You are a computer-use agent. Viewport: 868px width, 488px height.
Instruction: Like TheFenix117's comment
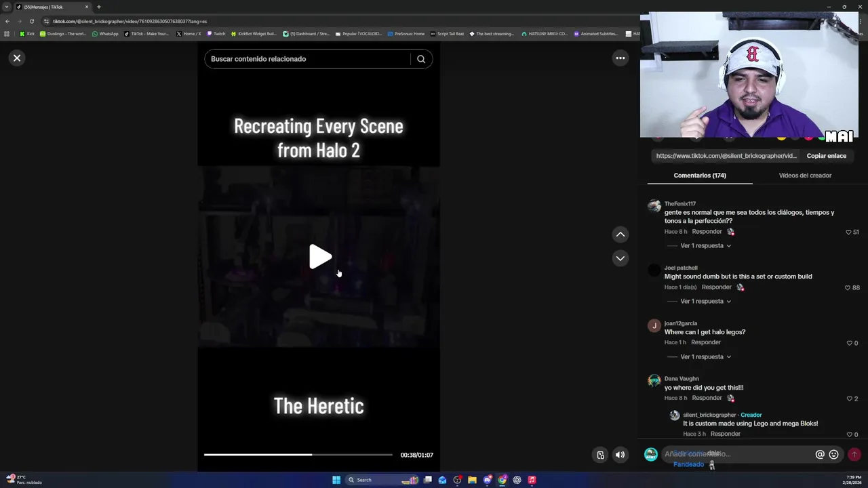point(848,232)
